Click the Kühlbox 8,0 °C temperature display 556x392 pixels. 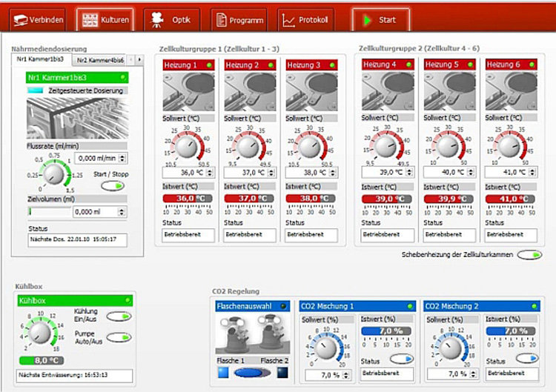(x=42, y=360)
